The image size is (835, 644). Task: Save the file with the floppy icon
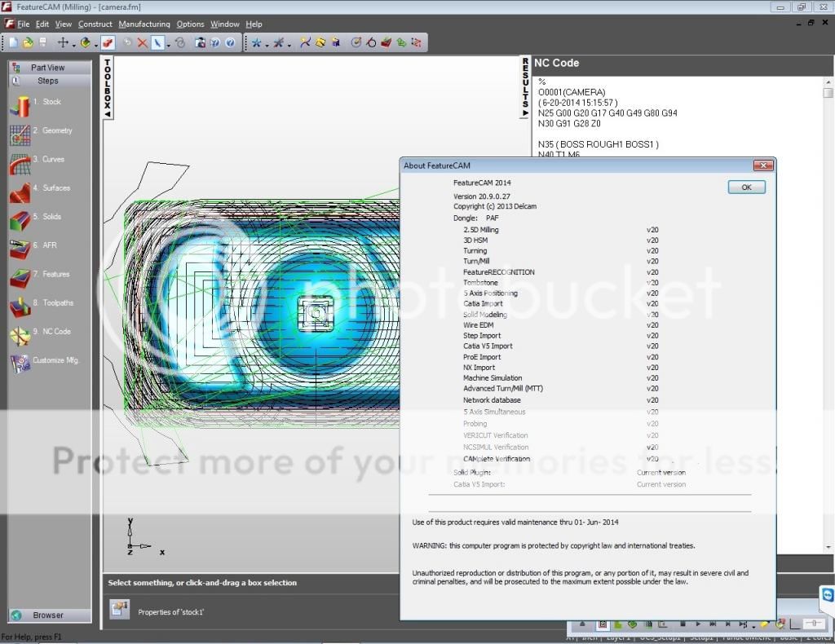tap(42, 42)
